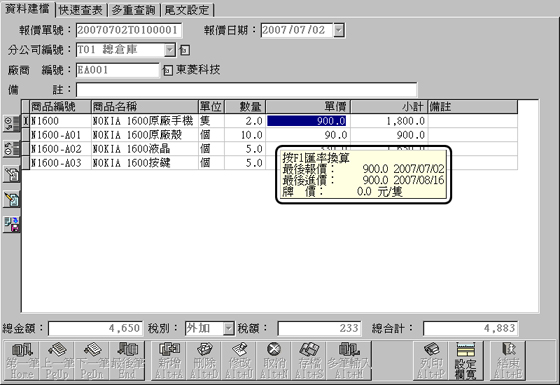This screenshot has height=385, width=560.
Task: Click the 多筆輸入 Alt+M button
Action: [x=349, y=361]
